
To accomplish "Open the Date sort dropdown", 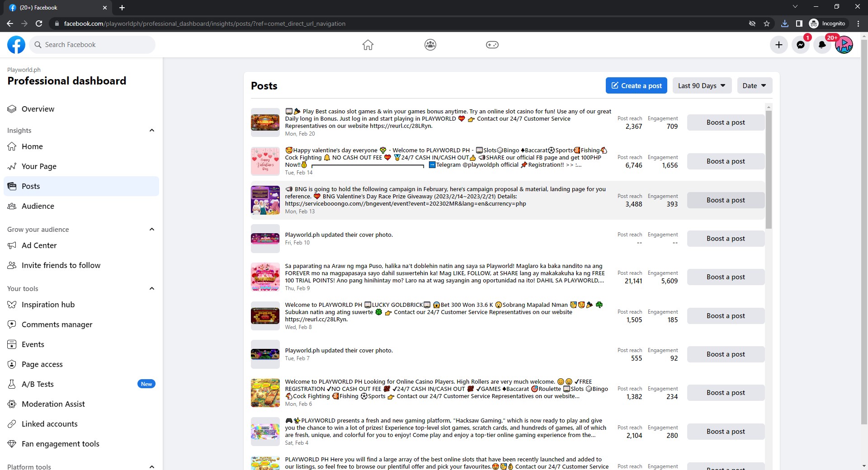I will 755,86.
